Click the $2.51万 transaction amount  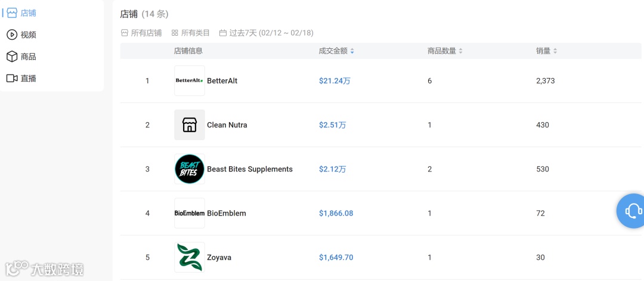[x=332, y=124]
